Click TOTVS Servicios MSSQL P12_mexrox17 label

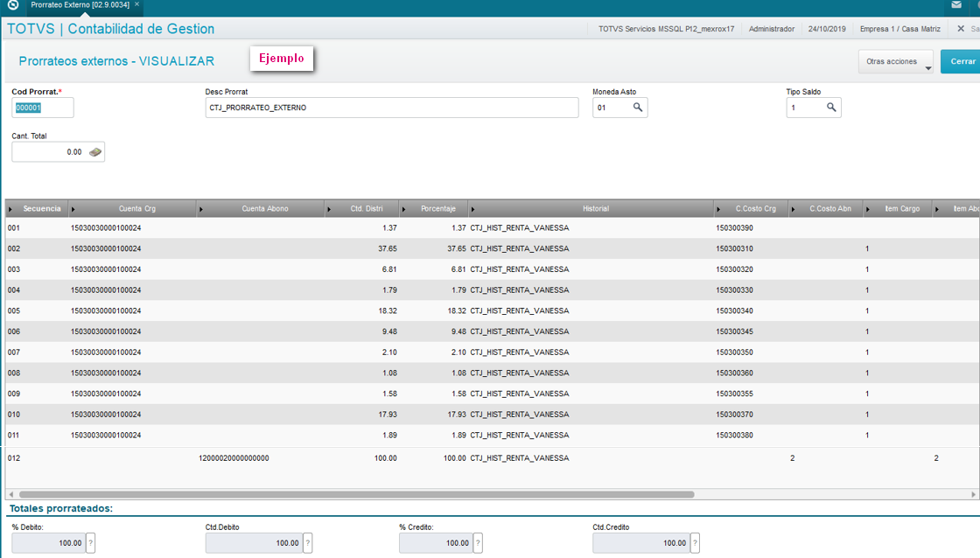pyautogui.click(x=666, y=29)
